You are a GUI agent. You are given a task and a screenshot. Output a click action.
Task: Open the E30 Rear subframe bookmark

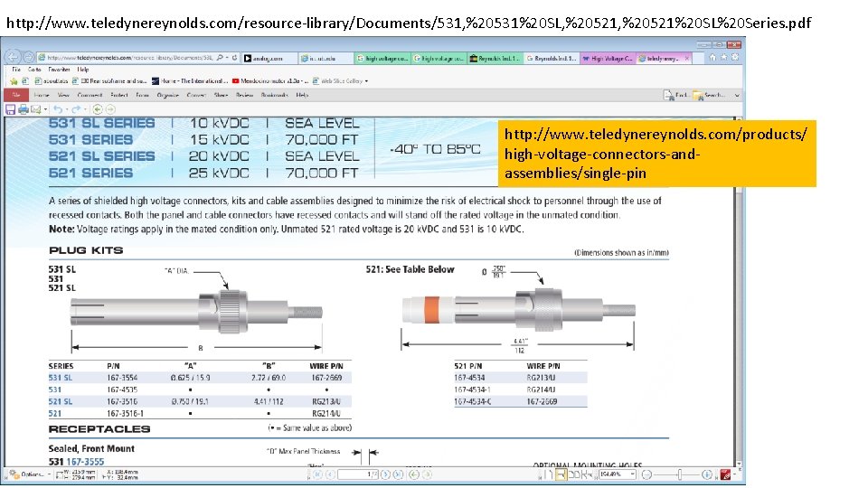tap(109, 81)
